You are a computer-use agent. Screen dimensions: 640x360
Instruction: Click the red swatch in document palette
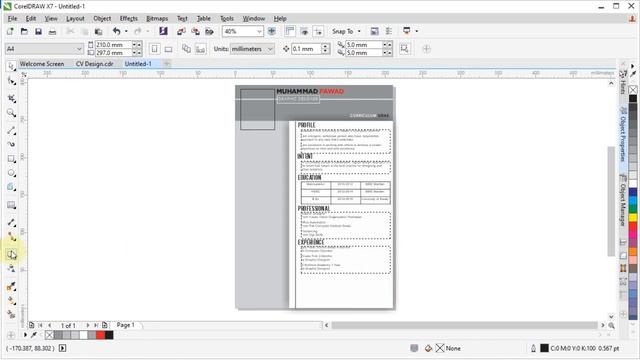pyautogui.click(x=100, y=335)
